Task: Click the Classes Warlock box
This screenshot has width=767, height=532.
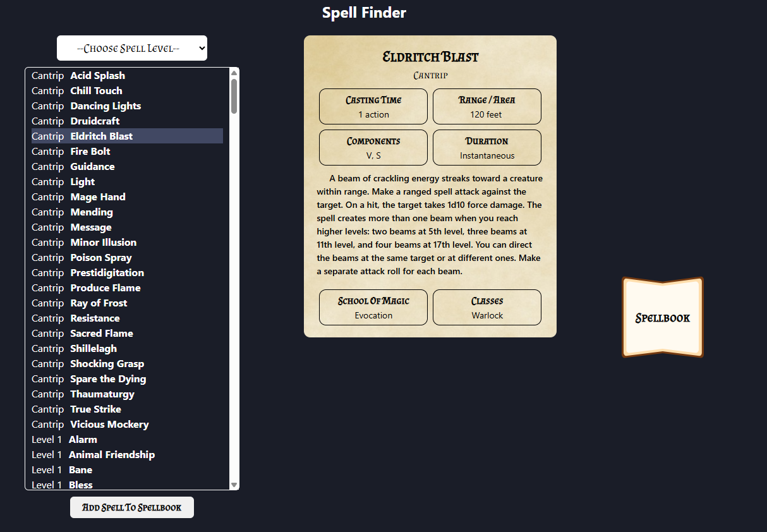Action: pos(486,308)
